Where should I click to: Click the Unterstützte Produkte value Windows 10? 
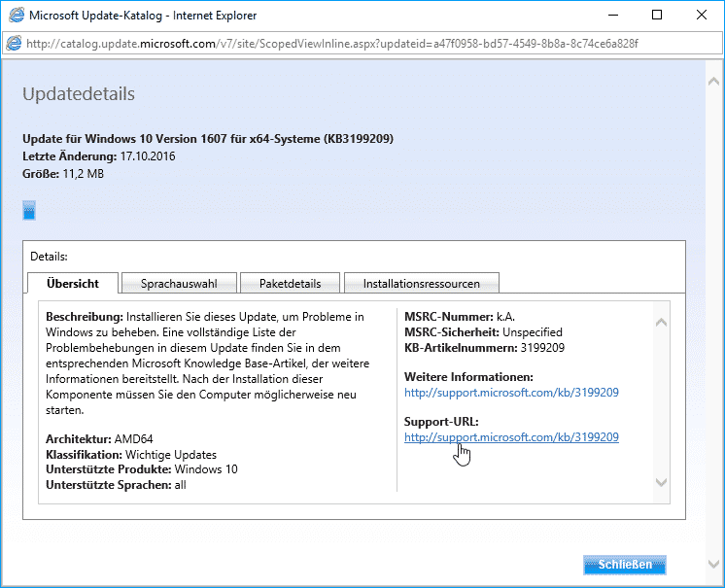point(206,469)
